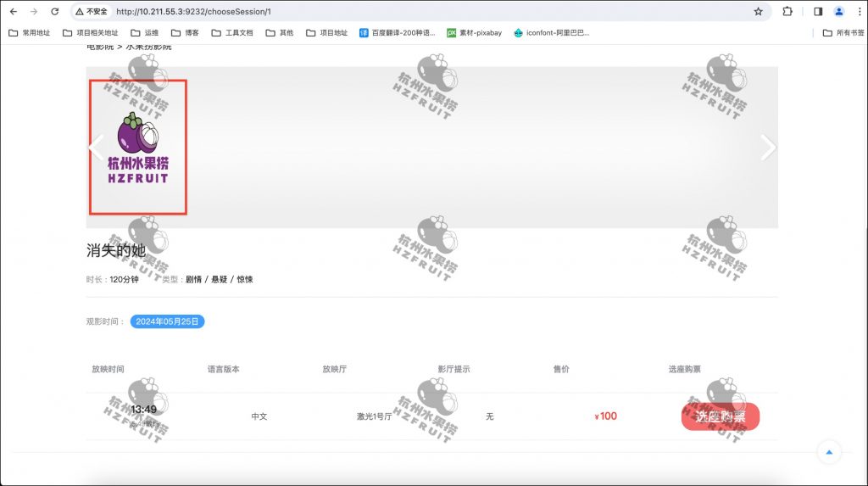Open the browser three-dot menu
The width and height of the screenshot is (868, 486).
[x=860, y=11]
